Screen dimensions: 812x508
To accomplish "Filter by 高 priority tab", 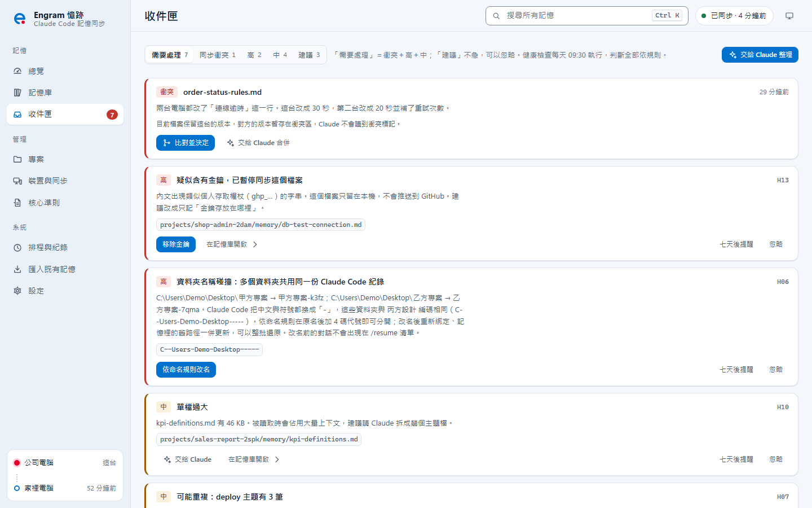I will click(254, 55).
